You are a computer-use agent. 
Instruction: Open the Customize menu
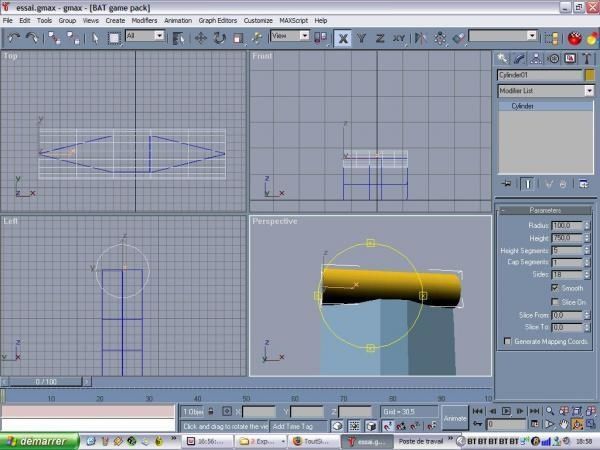258,21
